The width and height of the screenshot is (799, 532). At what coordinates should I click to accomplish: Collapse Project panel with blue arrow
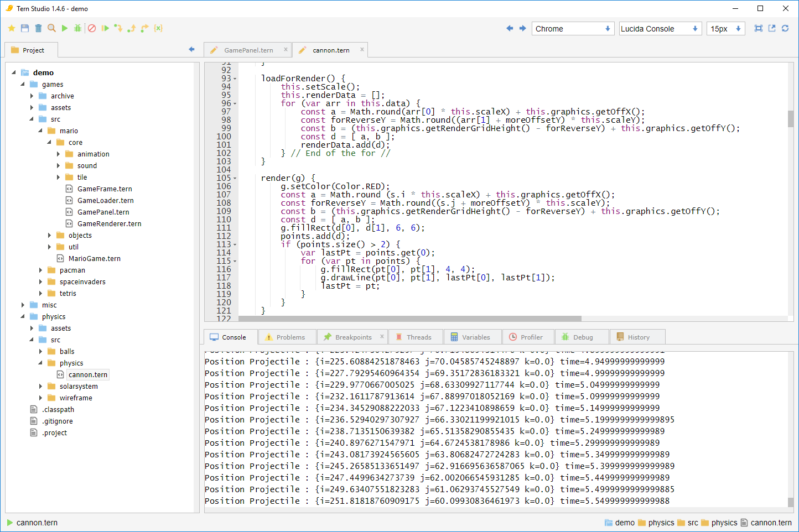click(x=191, y=50)
